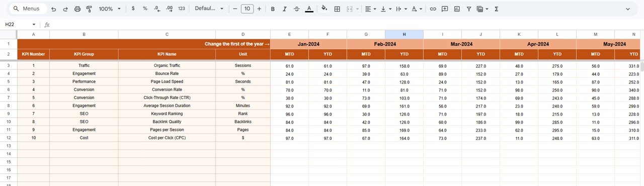Click 'Change the first of the year' cell
This screenshot has width=644, height=186.
click(144, 44)
